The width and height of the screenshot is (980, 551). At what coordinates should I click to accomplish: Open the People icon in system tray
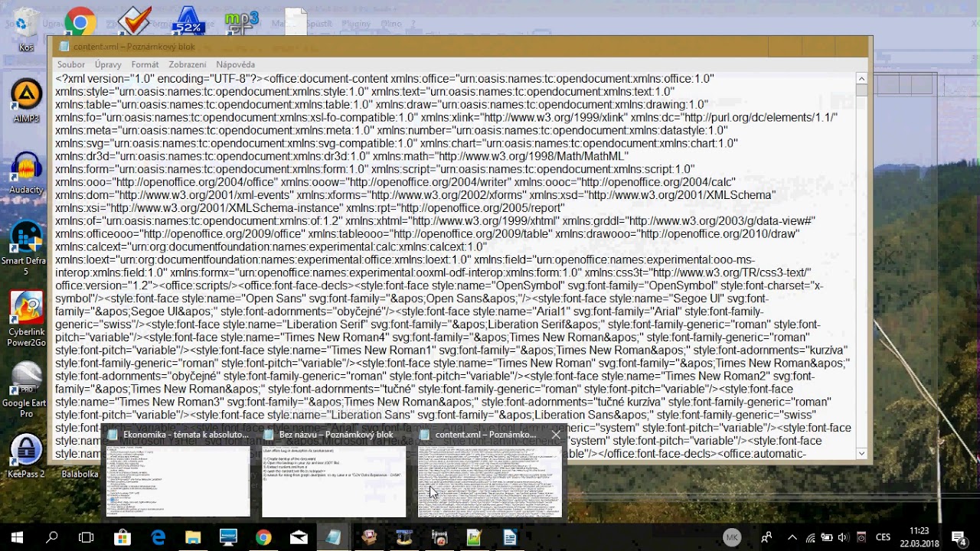pyautogui.click(x=766, y=537)
